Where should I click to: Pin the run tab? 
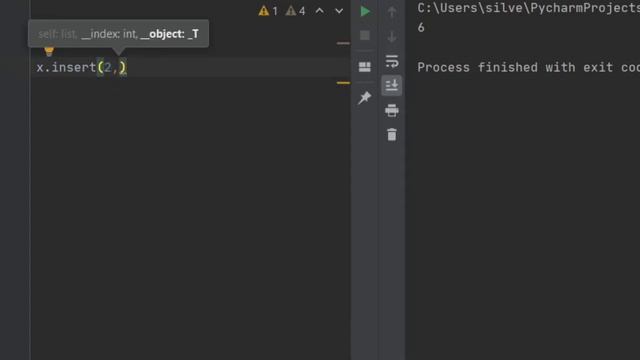coord(364,98)
